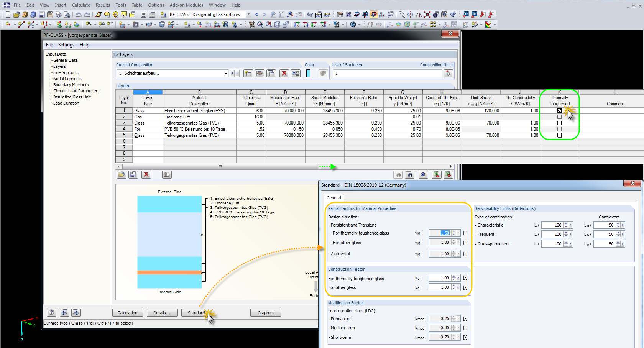Select Line Supports in Input Data tree
The image size is (644, 348).
[x=66, y=72]
